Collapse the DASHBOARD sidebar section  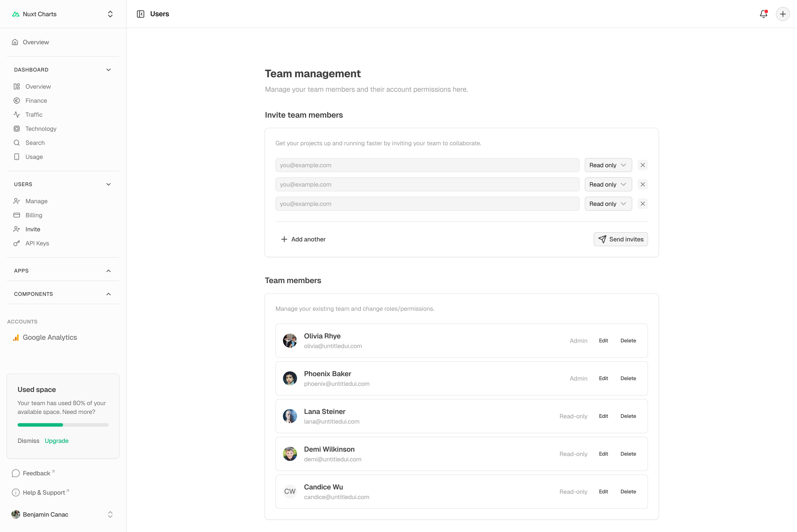click(108, 70)
